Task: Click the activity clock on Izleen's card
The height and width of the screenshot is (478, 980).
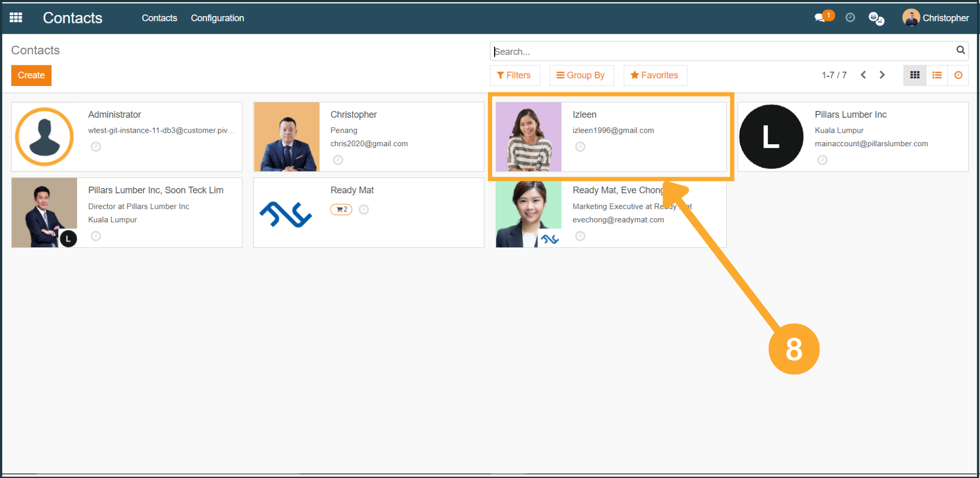Action: click(580, 147)
